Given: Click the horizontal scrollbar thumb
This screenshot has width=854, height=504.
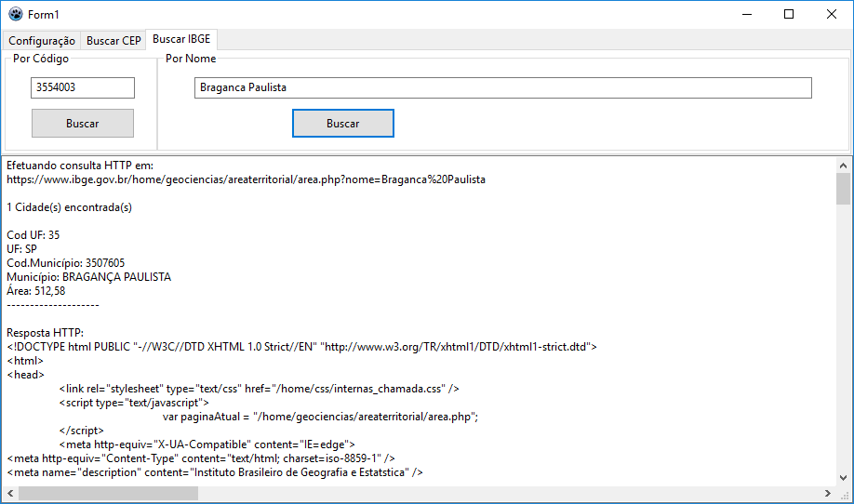Looking at the screenshot, I should (109, 493).
